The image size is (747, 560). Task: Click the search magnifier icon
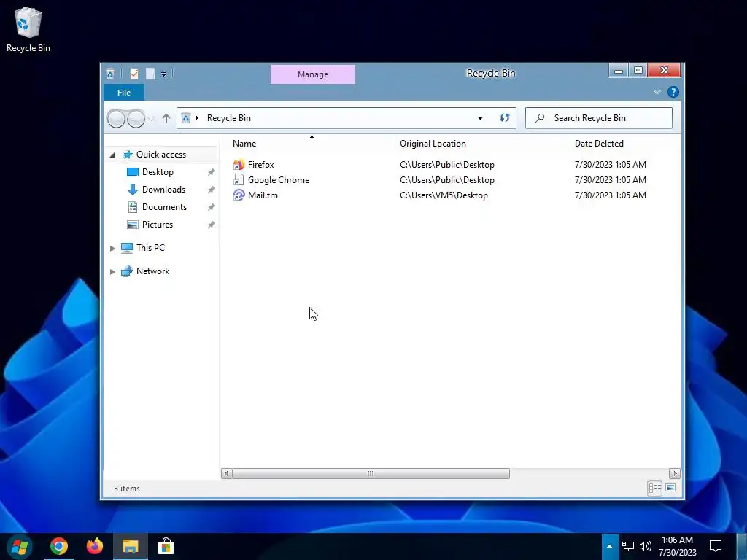coord(540,118)
